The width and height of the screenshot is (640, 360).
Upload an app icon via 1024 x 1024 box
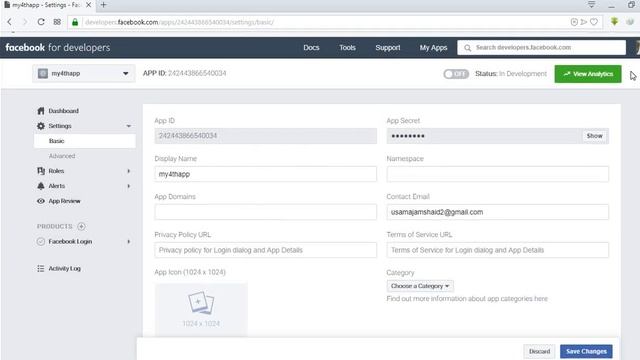click(201, 309)
